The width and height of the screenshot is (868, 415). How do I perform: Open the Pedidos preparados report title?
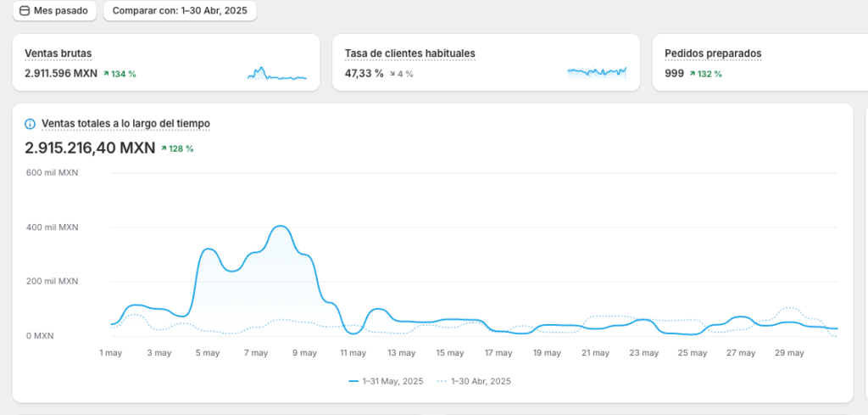point(713,53)
